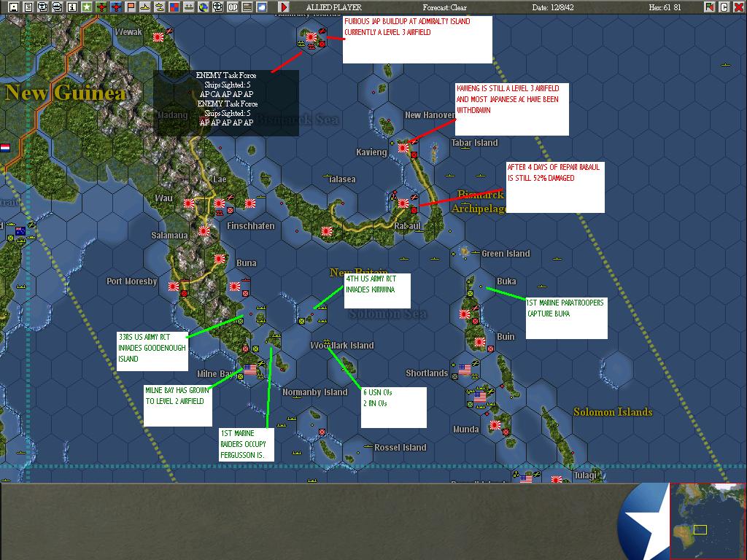
Task: Open the OP operations toolbar icon
Action: coord(233,7)
